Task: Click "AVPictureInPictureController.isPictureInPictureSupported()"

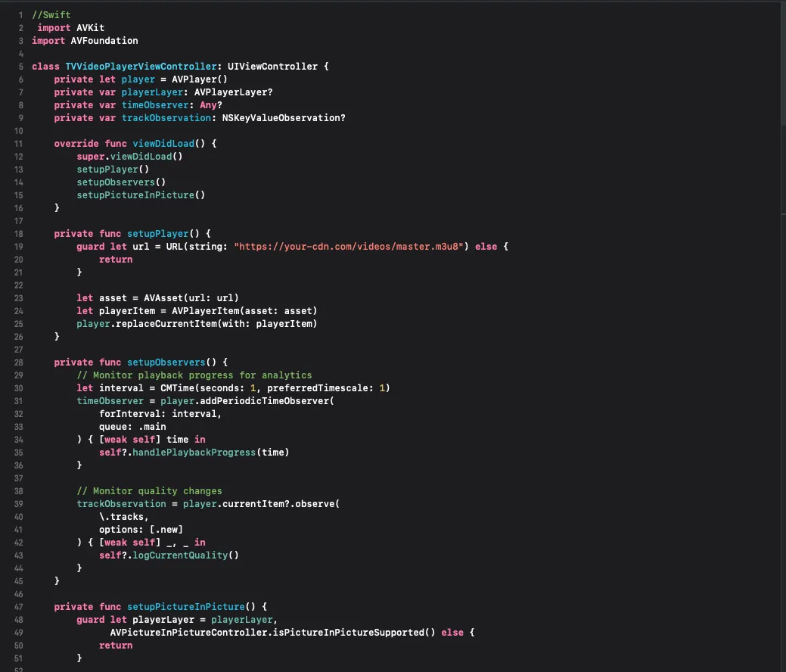Action: coord(272,633)
